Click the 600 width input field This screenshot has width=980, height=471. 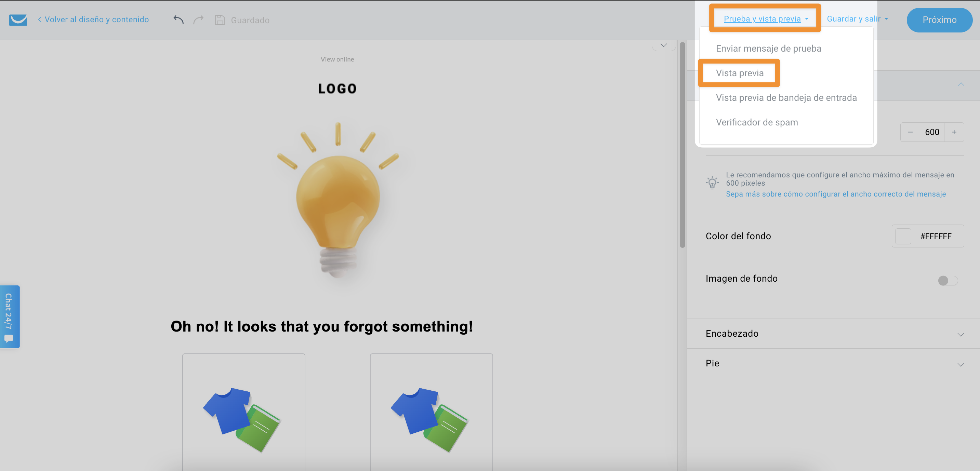[x=932, y=132]
